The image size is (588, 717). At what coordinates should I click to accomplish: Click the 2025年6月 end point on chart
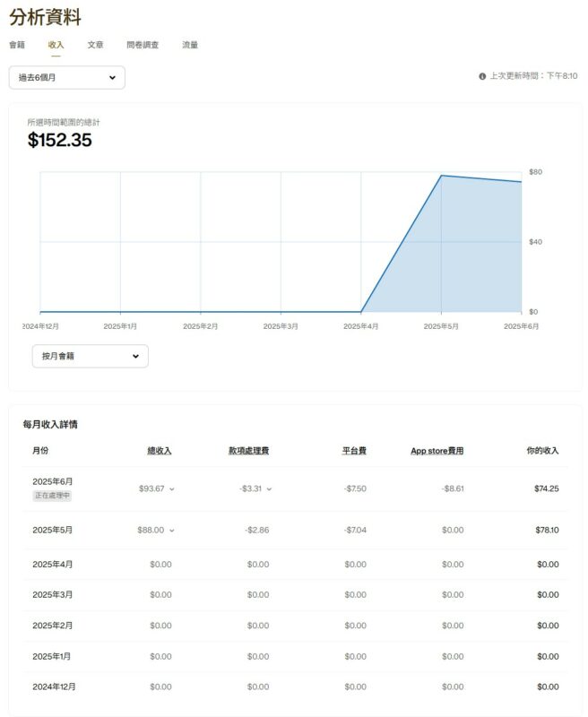click(x=522, y=182)
